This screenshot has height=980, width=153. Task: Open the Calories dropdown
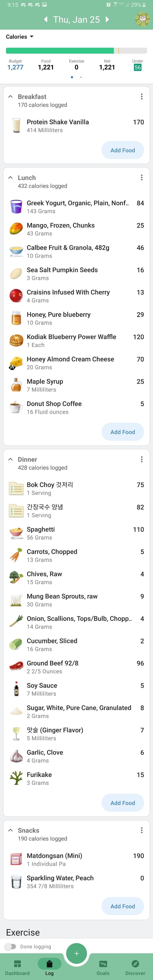pos(20,37)
